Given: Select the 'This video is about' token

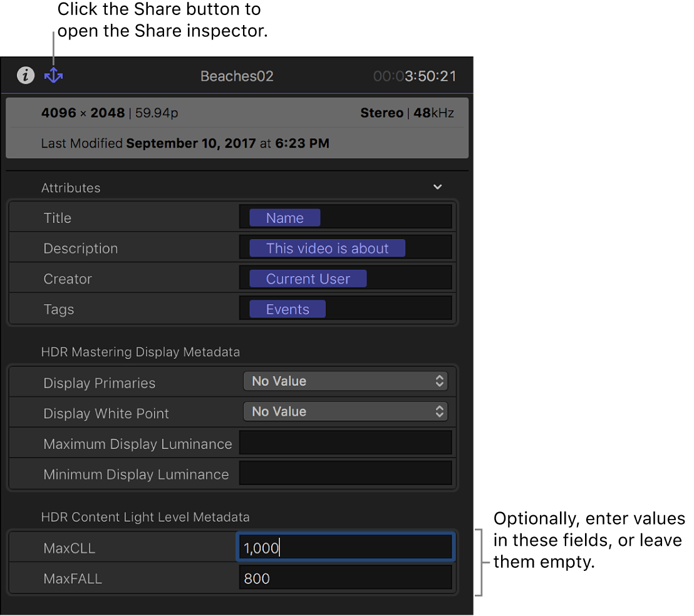Looking at the screenshot, I should tap(327, 248).
